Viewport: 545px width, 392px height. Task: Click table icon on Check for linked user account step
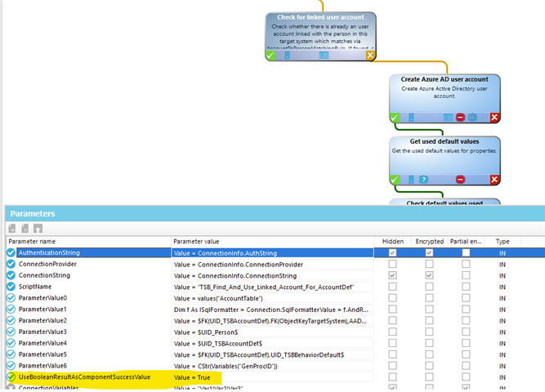(324, 56)
